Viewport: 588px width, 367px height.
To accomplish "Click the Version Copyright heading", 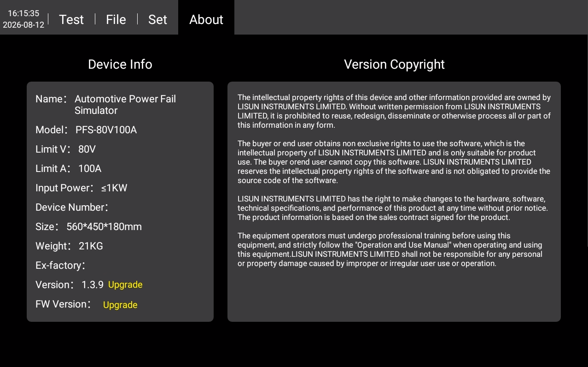I will coord(394,64).
